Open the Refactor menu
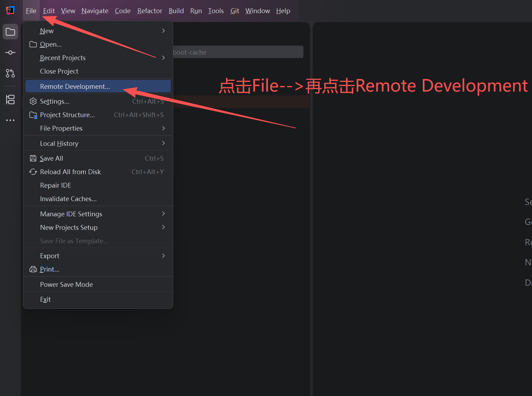The height and width of the screenshot is (396, 532). [149, 11]
